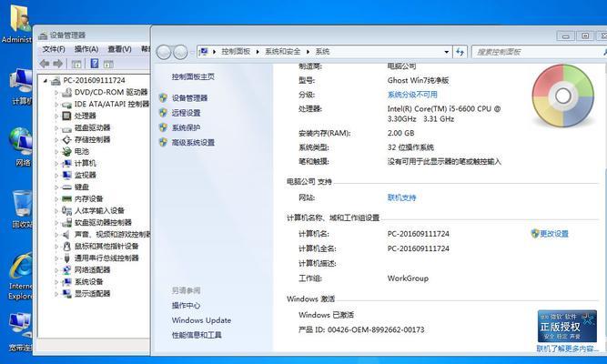The width and height of the screenshot is (607, 364).
Task: Select the 网络 desktop icon
Action: [22, 147]
